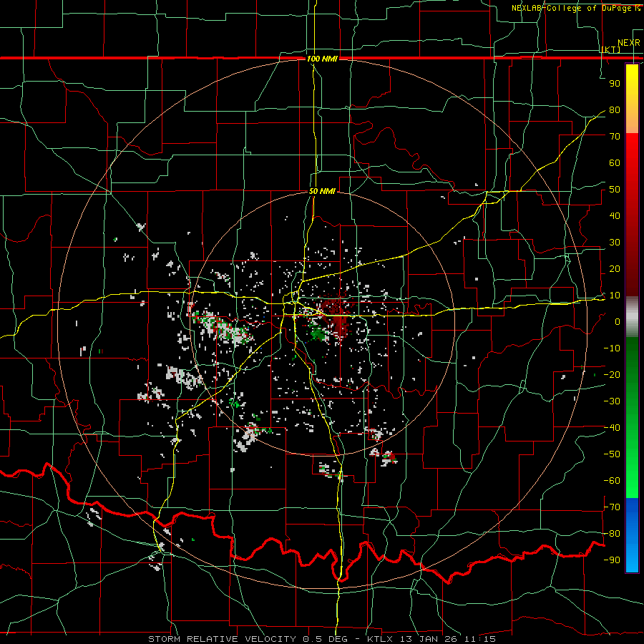
Task: Click the "-30" scale value
Action: tap(612, 401)
